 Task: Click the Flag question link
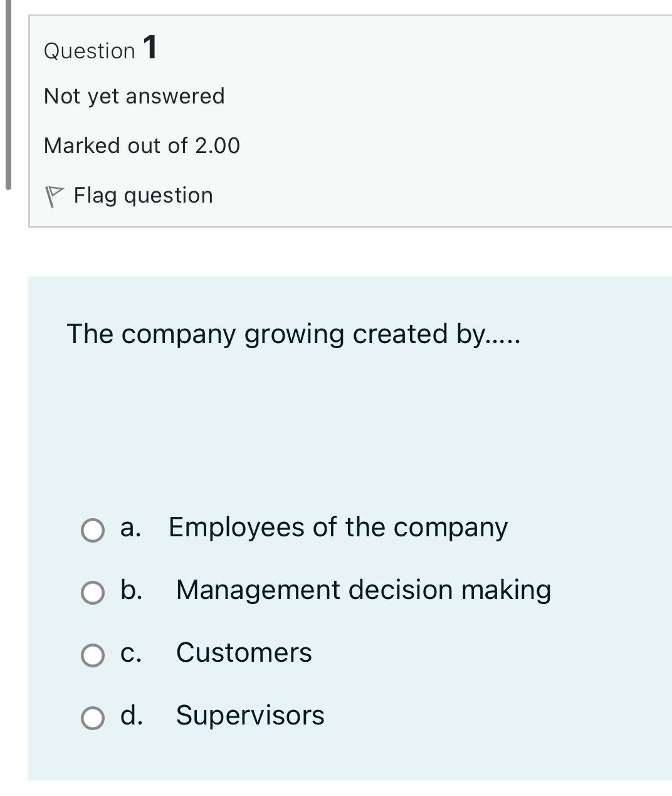point(142,194)
